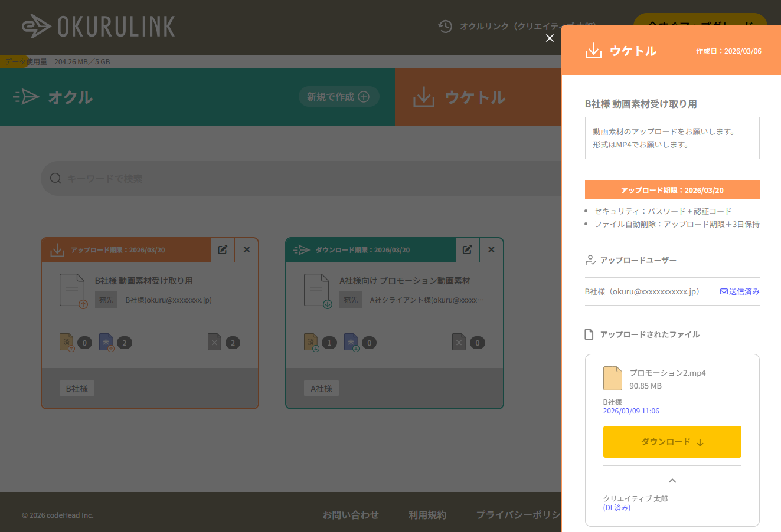Click the 送信済み mail link

pos(740,291)
